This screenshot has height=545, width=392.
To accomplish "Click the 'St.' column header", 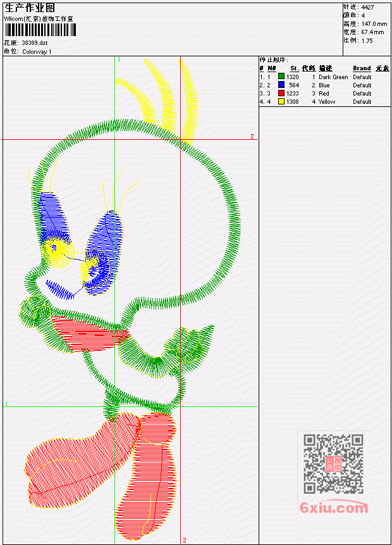I will pos(295,68).
